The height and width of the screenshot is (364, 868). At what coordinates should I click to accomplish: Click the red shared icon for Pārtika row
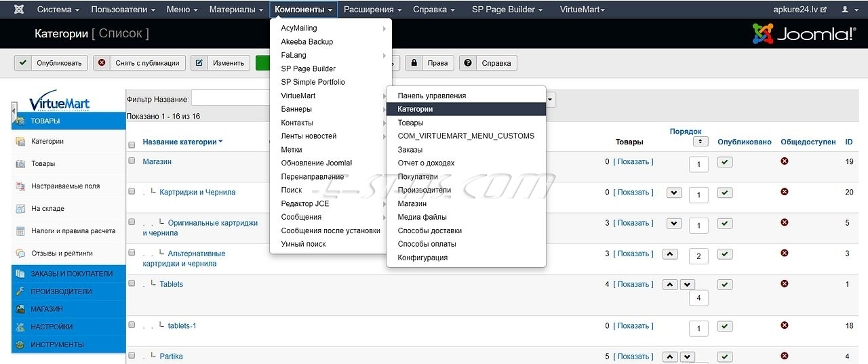(x=785, y=356)
